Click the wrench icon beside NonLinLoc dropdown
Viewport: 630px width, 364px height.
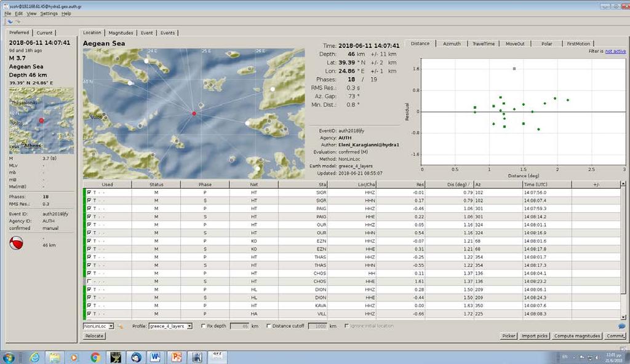pyautogui.click(x=120, y=326)
